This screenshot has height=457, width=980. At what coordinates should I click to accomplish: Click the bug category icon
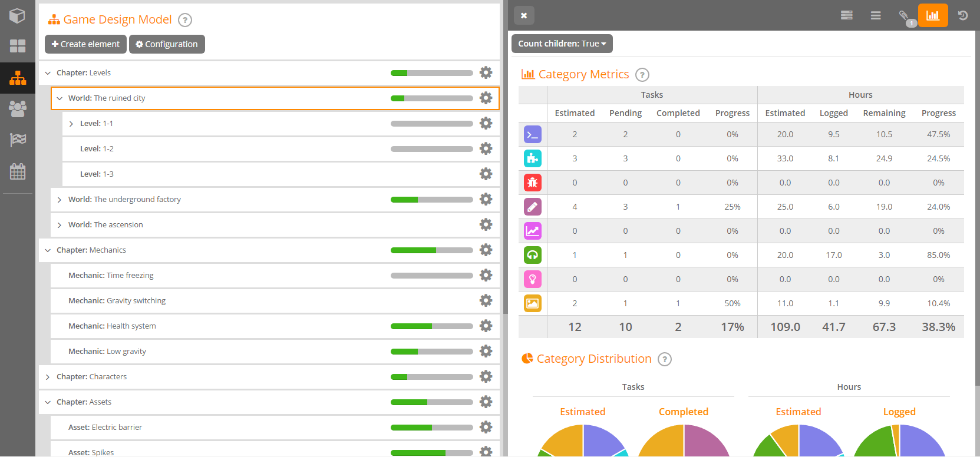tap(533, 183)
